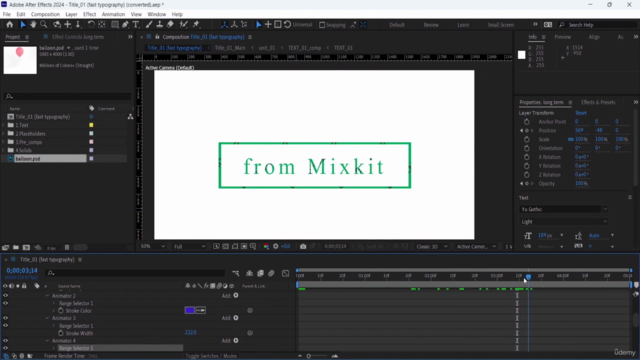Open the Animation menu
The image size is (640, 360).
tap(113, 14)
